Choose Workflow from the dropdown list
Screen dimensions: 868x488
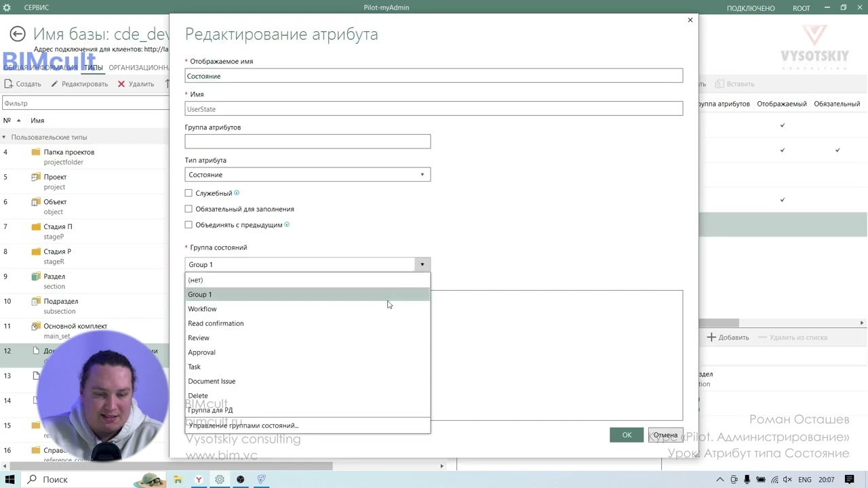pos(307,309)
